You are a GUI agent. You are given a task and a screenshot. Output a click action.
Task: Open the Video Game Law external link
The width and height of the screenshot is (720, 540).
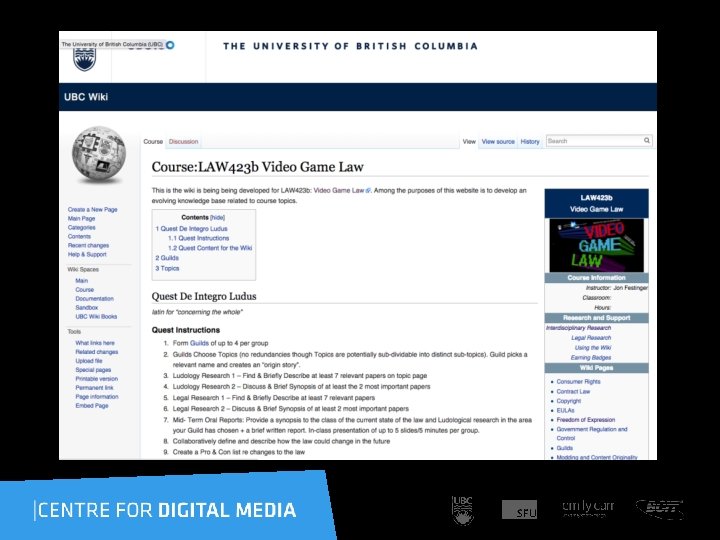click(342, 191)
